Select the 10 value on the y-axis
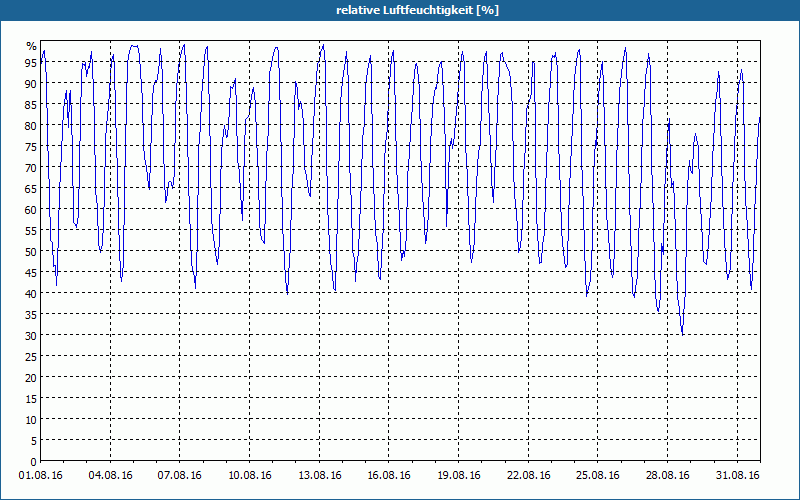 pyautogui.click(x=32, y=420)
